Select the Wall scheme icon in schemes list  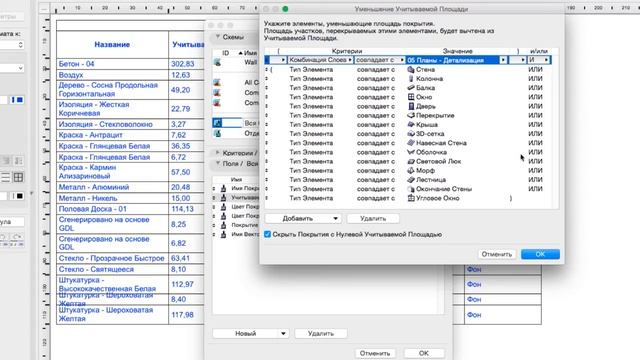[217, 62]
